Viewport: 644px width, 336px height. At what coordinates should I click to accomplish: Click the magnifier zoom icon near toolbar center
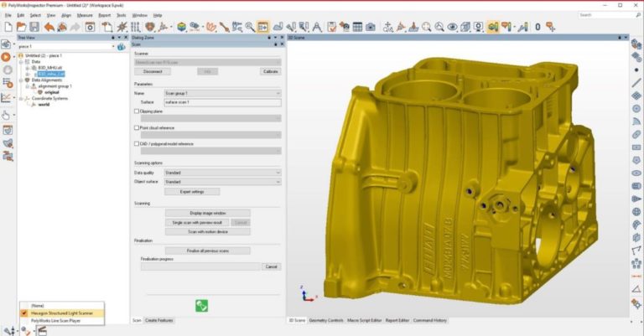pyautogui.click(x=250, y=27)
